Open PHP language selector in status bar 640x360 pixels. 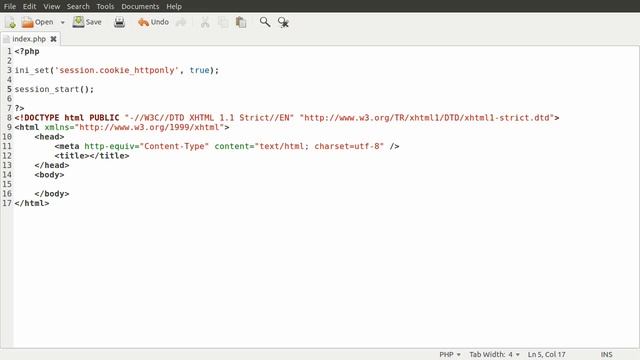(450, 354)
